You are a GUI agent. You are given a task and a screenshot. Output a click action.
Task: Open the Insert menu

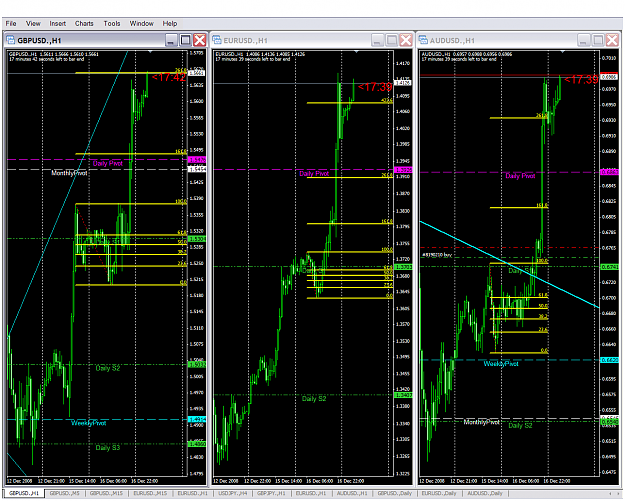point(57,24)
